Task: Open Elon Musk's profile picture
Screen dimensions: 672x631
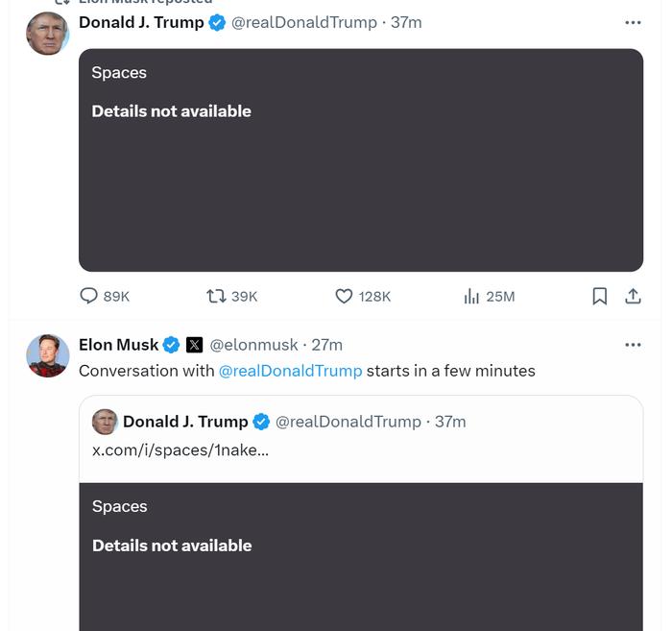Action: coord(47,355)
